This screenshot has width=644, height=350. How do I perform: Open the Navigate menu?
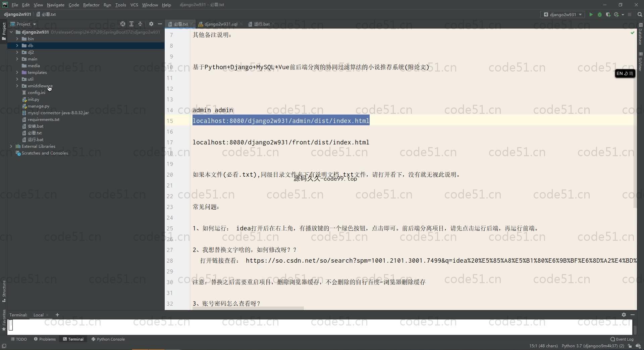55,5
